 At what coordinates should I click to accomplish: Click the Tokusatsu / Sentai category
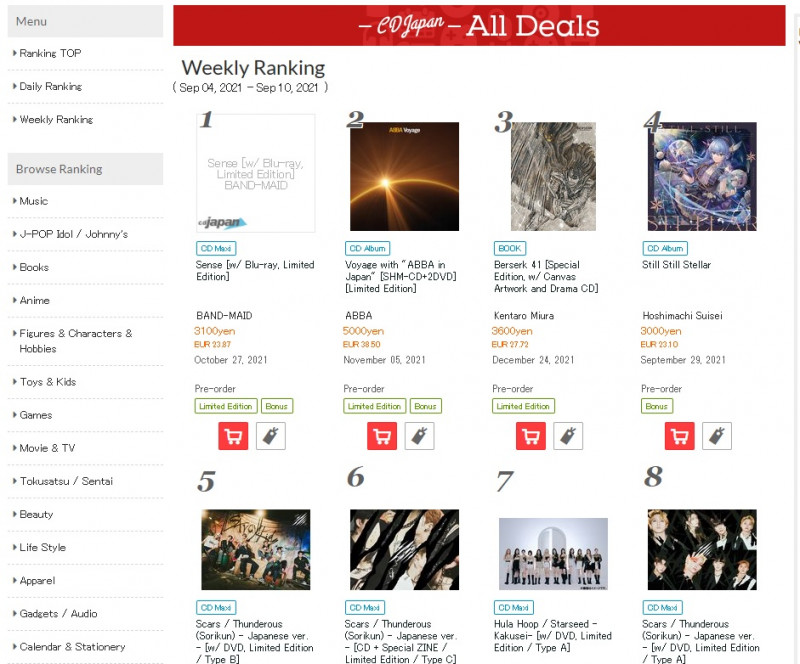pyautogui.click(x=66, y=481)
